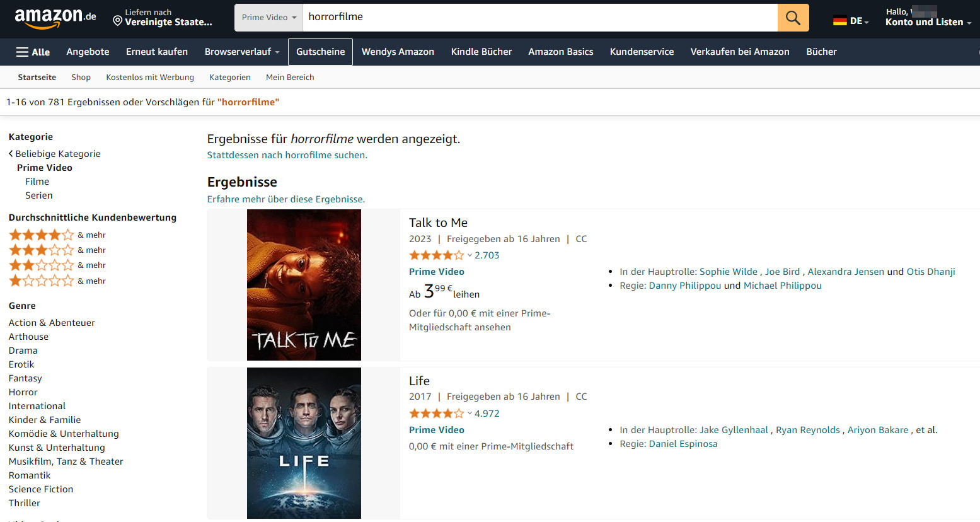Click actor Sophie Wilde
Image resolution: width=980 pixels, height=522 pixels.
point(728,272)
